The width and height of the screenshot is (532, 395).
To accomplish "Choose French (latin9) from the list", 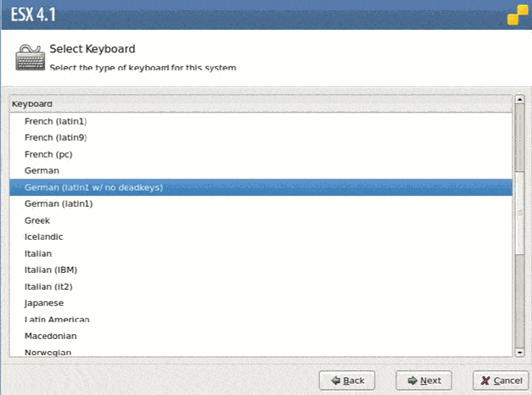I will click(56, 137).
